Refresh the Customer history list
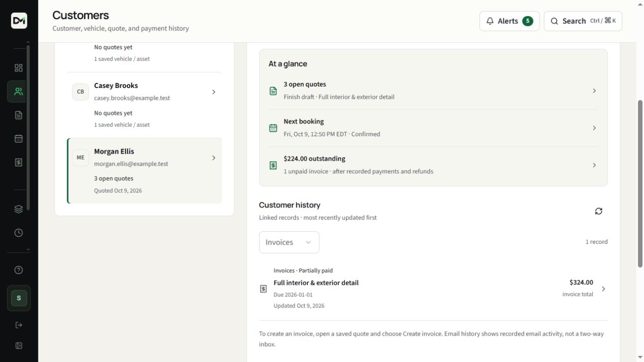Screen dimensions: 644x362 pyautogui.click(x=599, y=211)
